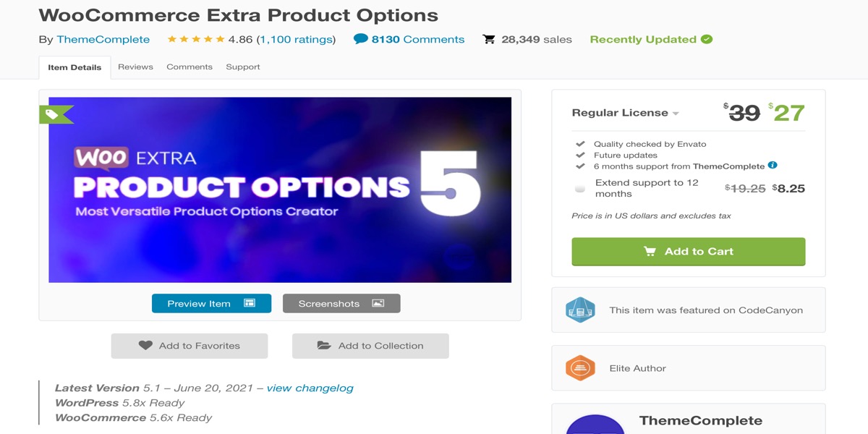Enable Extend support to 12 months checkbox
Image resolution: width=868 pixels, height=434 pixels.
click(580, 188)
